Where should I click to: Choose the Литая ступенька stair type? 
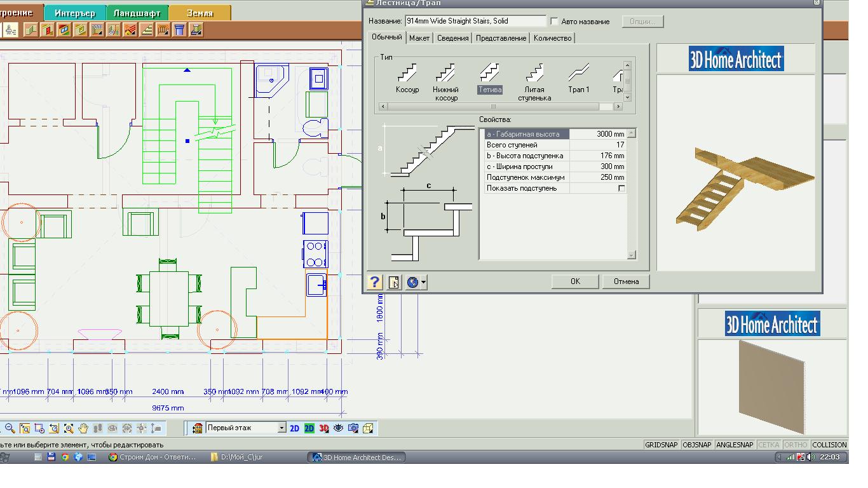(x=534, y=72)
